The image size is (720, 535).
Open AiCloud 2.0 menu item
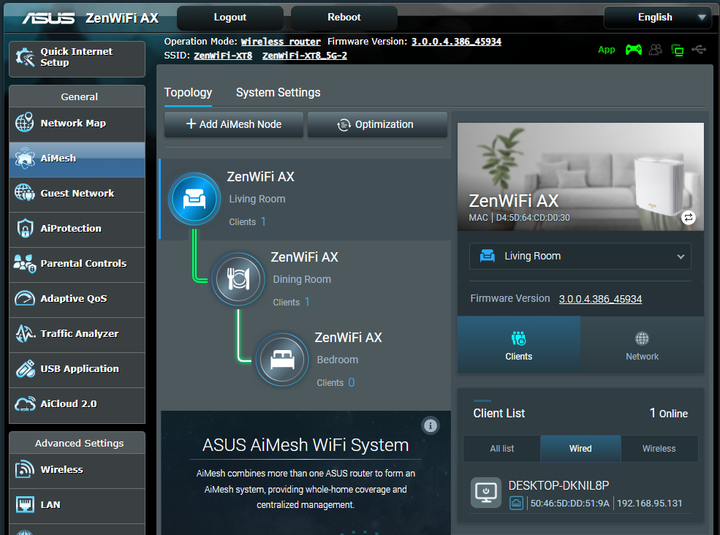(x=77, y=404)
